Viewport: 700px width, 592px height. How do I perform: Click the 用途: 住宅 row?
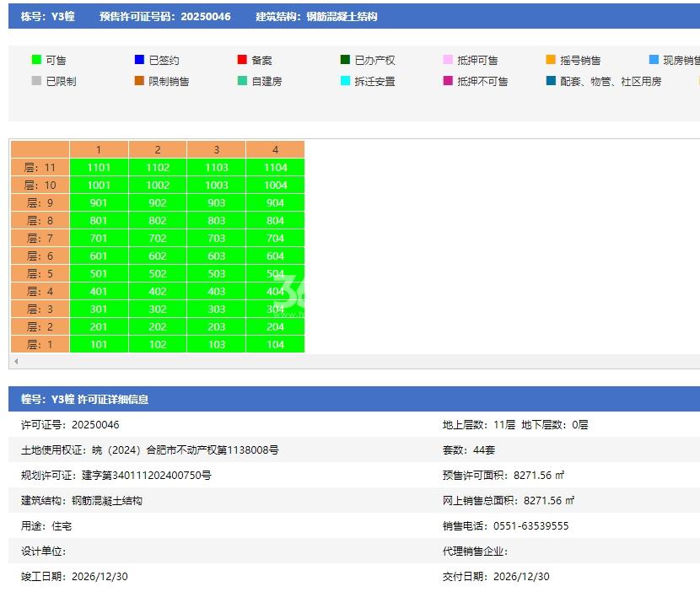[46, 526]
